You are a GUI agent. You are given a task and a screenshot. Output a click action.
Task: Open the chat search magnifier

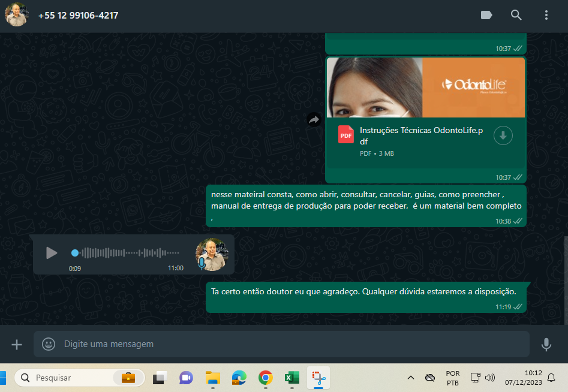[x=516, y=15]
